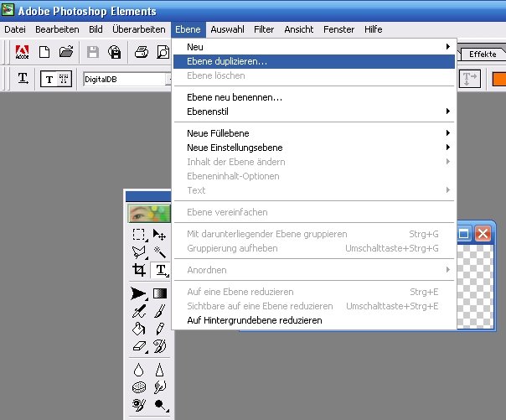Expand the Neue Füllebene submenu
The width and height of the screenshot is (506, 420).
click(314, 133)
